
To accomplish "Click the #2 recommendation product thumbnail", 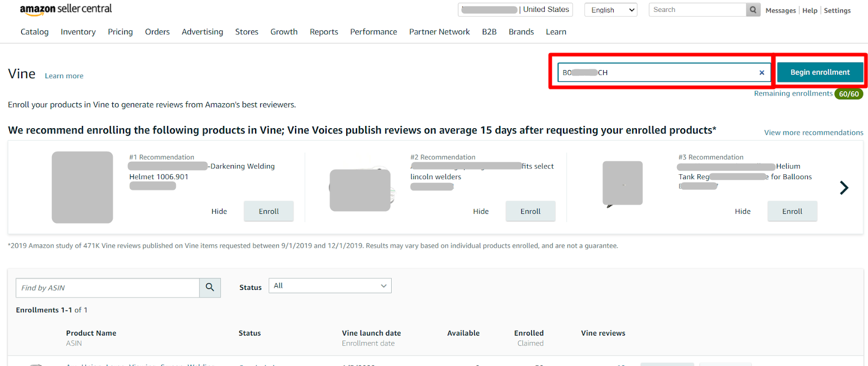I will (360, 190).
